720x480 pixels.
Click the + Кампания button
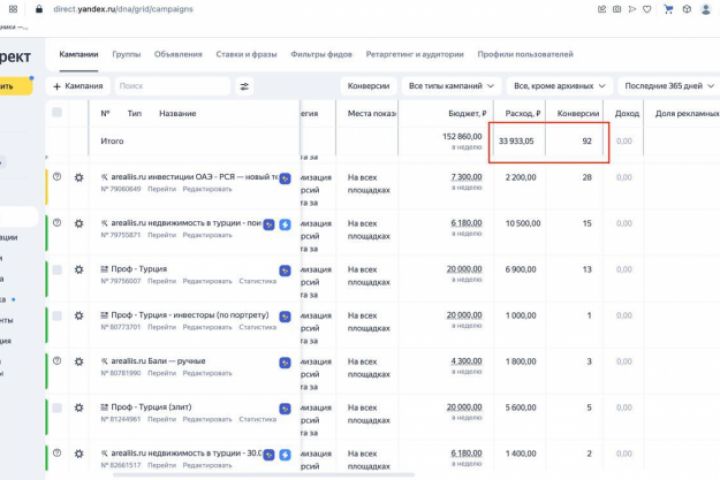point(78,86)
